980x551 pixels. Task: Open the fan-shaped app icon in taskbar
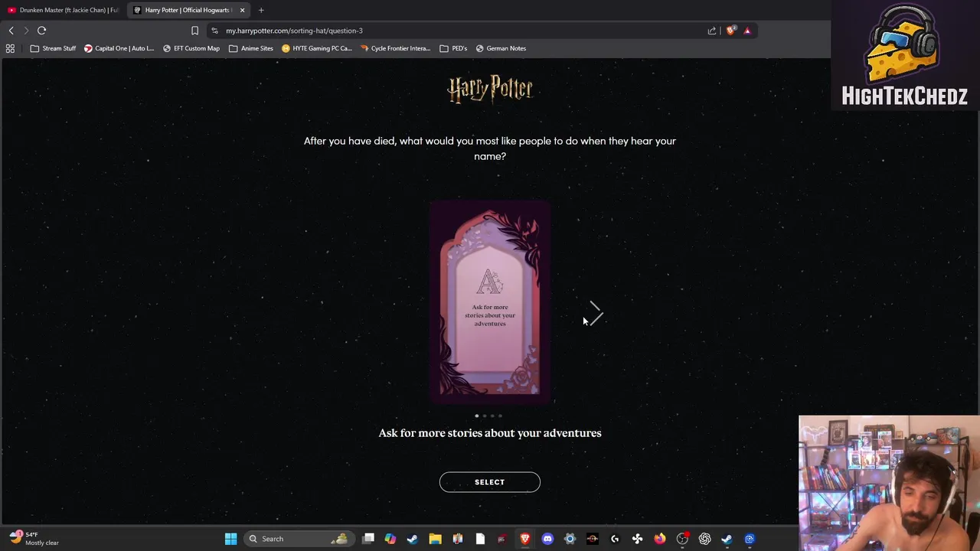coord(637,539)
